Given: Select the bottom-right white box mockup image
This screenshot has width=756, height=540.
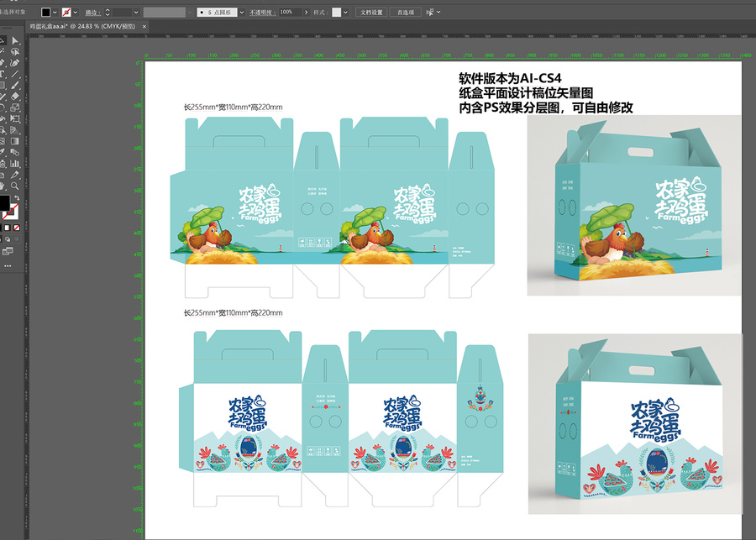Looking at the screenshot, I should tap(635, 423).
